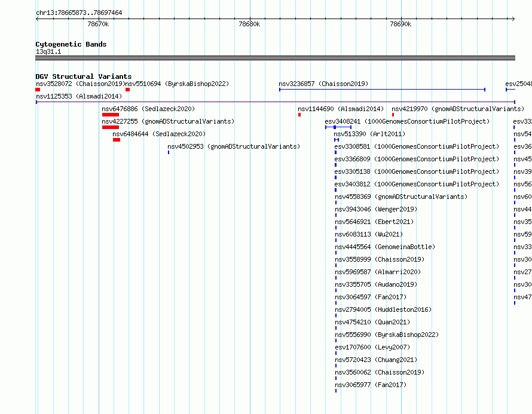Select nsv3943046 (Wenger2019) variant
Screen dimensions: 532x414
[x=376, y=209]
